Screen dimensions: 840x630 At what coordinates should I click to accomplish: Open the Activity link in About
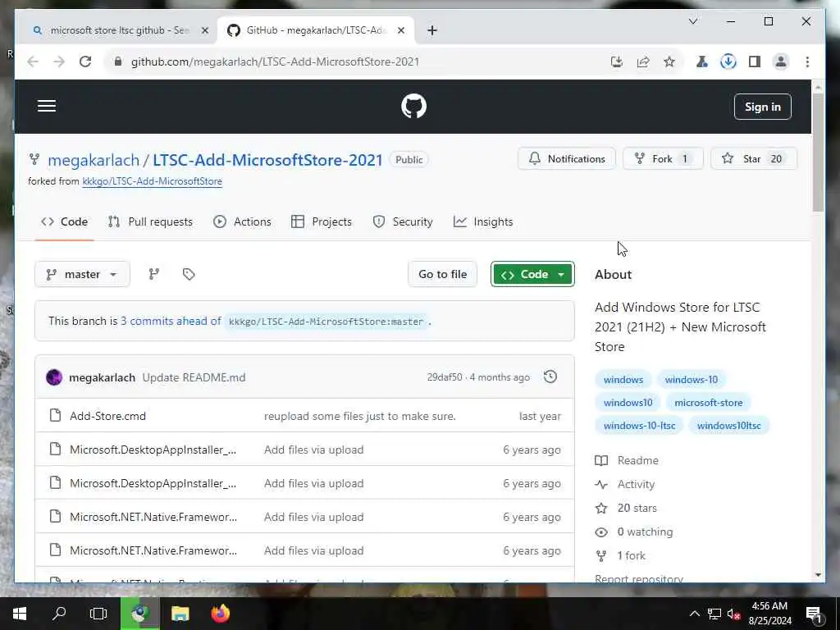(624, 484)
